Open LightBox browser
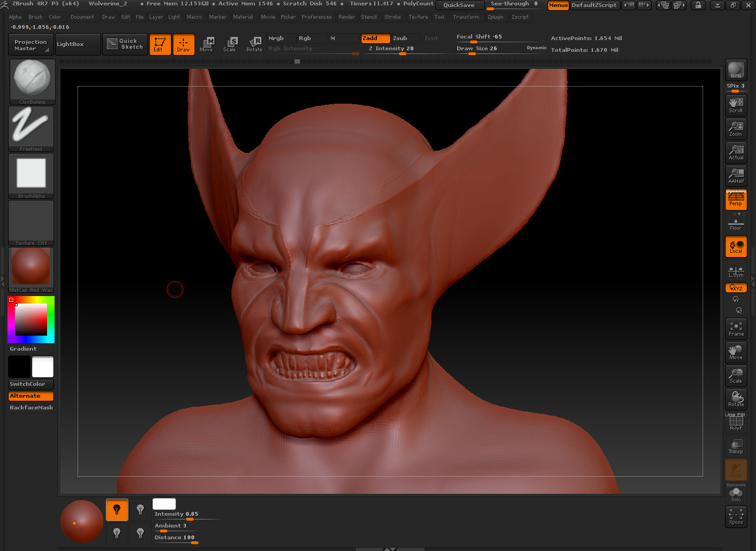The width and height of the screenshot is (756, 551). [x=78, y=44]
